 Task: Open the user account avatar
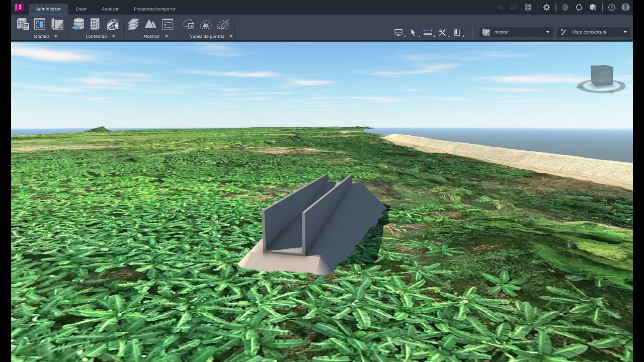pos(625,8)
